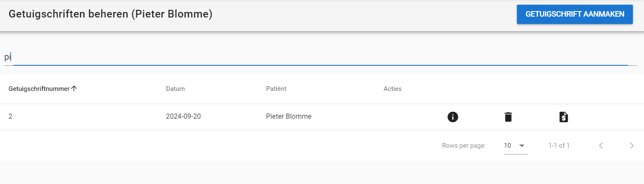Click certificate number 2 in the first column
644x184 pixels.
[x=10, y=116]
